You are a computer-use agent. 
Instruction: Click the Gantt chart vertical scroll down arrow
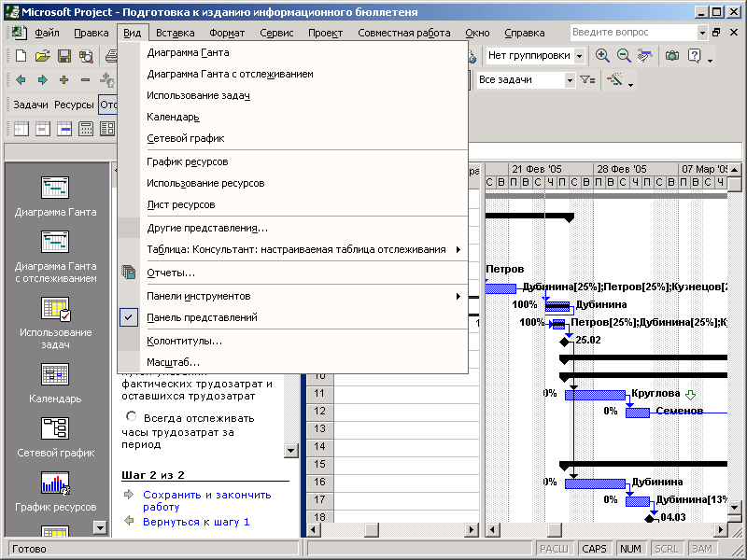pyautogui.click(x=734, y=507)
